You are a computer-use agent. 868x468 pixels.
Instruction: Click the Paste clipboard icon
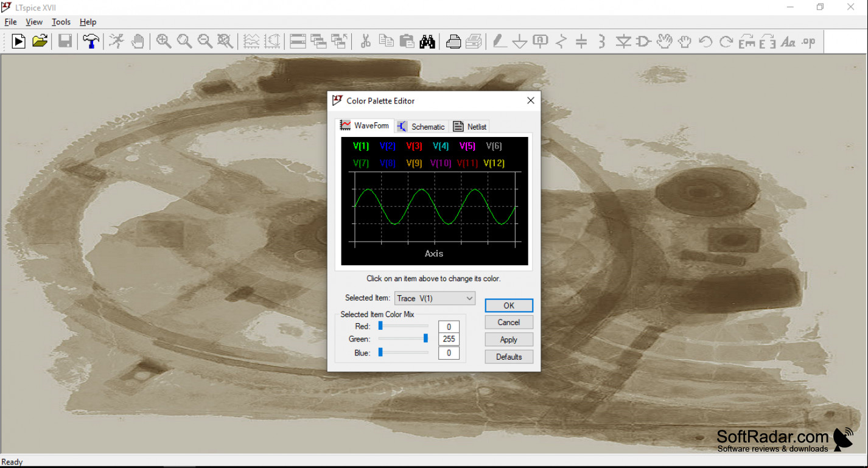click(x=407, y=41)
